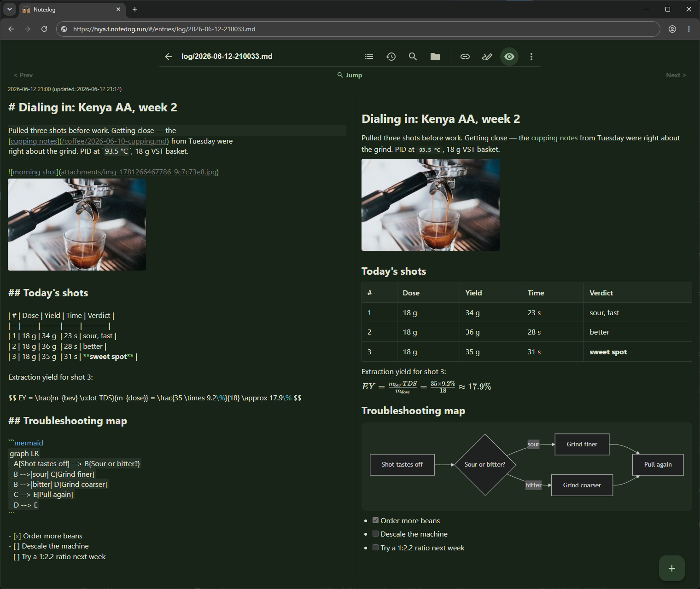700x589 pixels.
Task: Click the 'graph LR' line in editor
Action: pos(24,454)
